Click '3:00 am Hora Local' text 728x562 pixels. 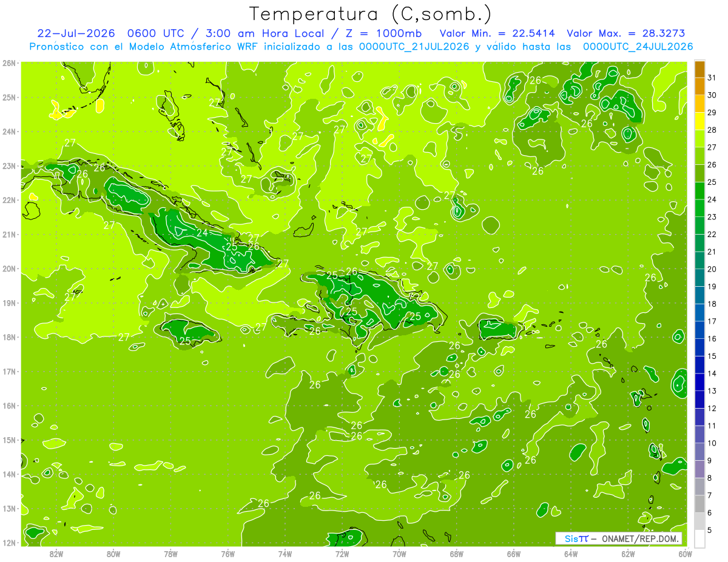265,33
